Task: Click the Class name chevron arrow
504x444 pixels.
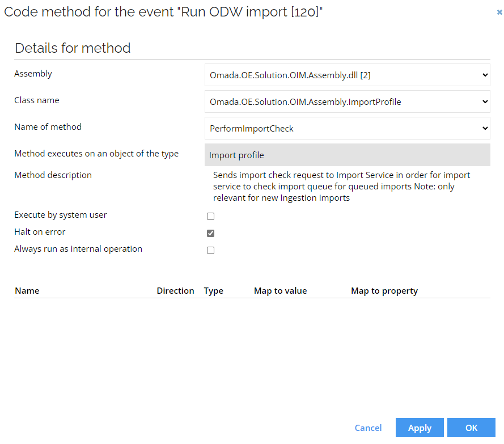Action: [485, 102]
